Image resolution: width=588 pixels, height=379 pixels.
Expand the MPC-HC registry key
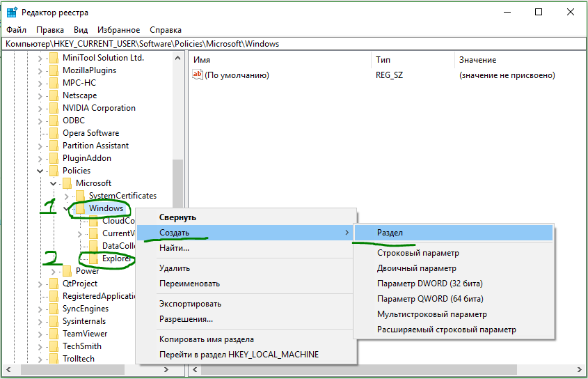pos(40,83)
